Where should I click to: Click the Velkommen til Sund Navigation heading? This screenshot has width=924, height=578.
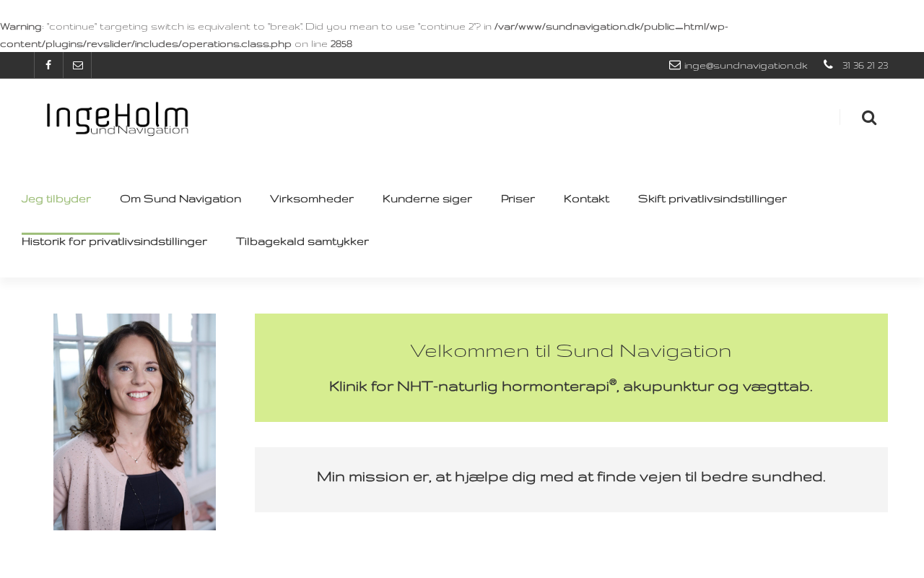(x=571, y=351)
